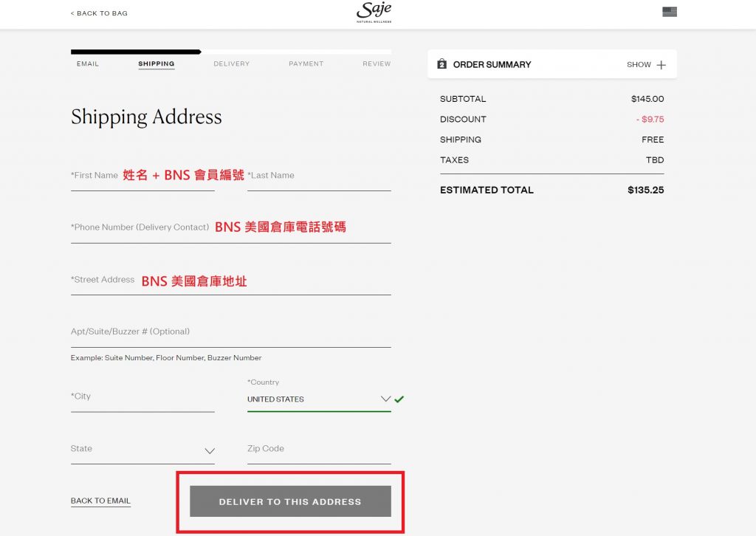The height and width of the screenshot is (536, 756).
Task: Focus the City input field
Action: click(x=142, y=397)
